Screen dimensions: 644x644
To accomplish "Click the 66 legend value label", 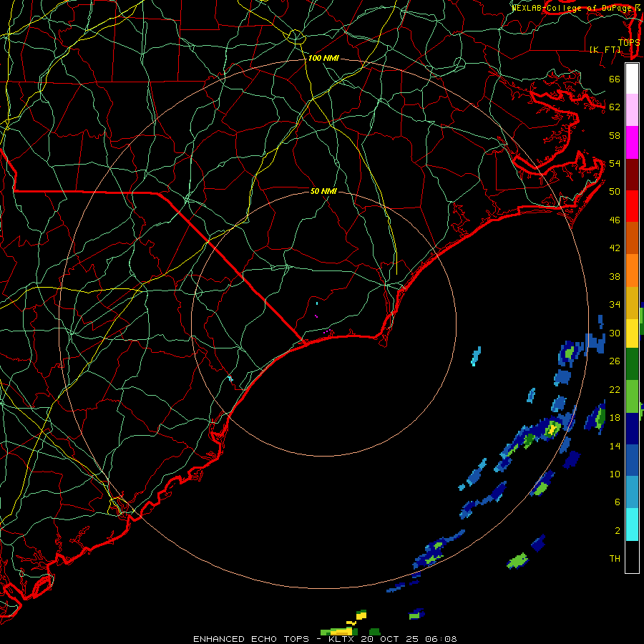I will (x=615, y=79).
